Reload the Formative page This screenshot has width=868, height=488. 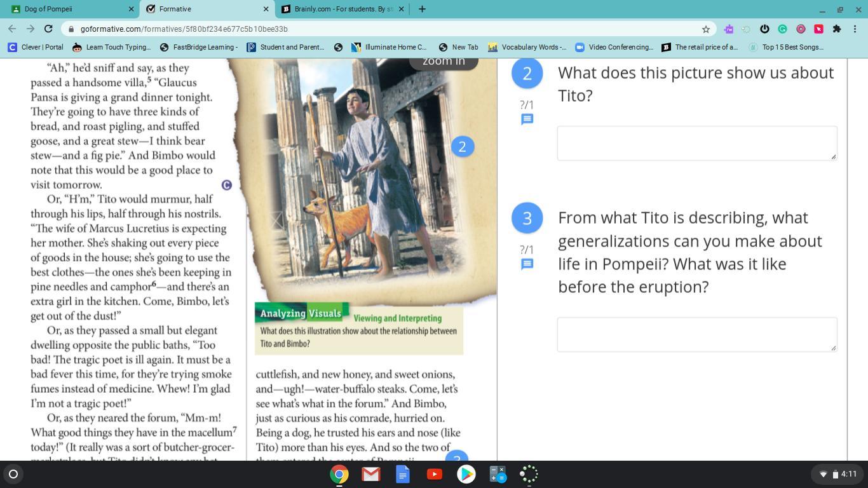pos(48,29)
